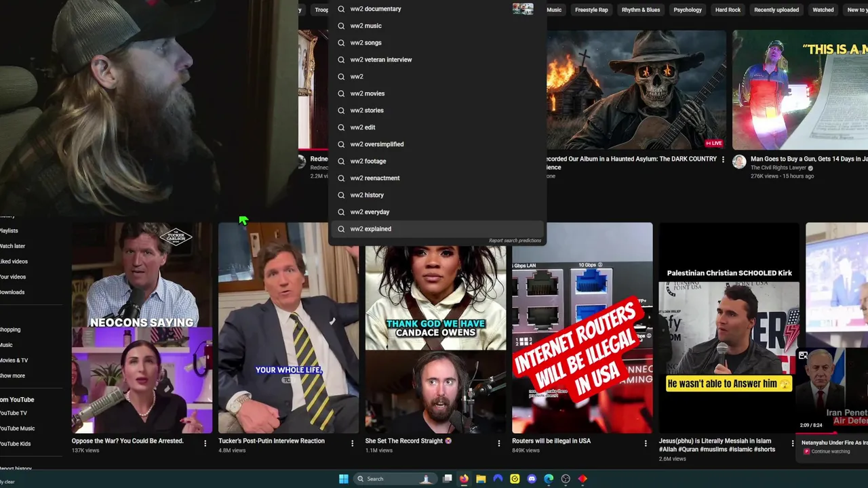Click 'Report search predictions' link
This screenshot has width=868, height=488.
click(x=515, y=241)
